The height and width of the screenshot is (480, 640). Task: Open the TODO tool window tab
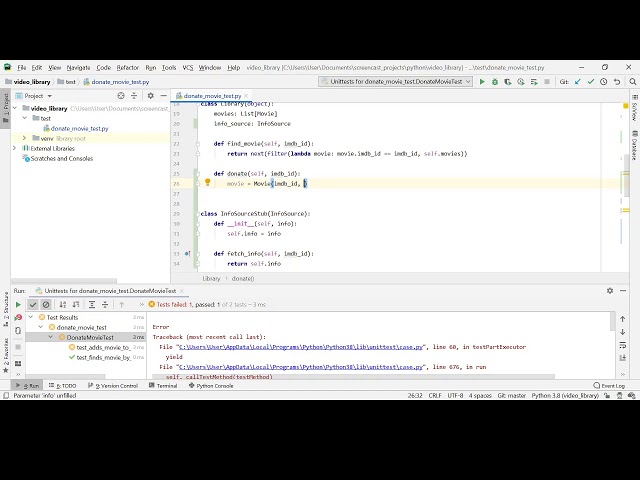pos(62,385)
